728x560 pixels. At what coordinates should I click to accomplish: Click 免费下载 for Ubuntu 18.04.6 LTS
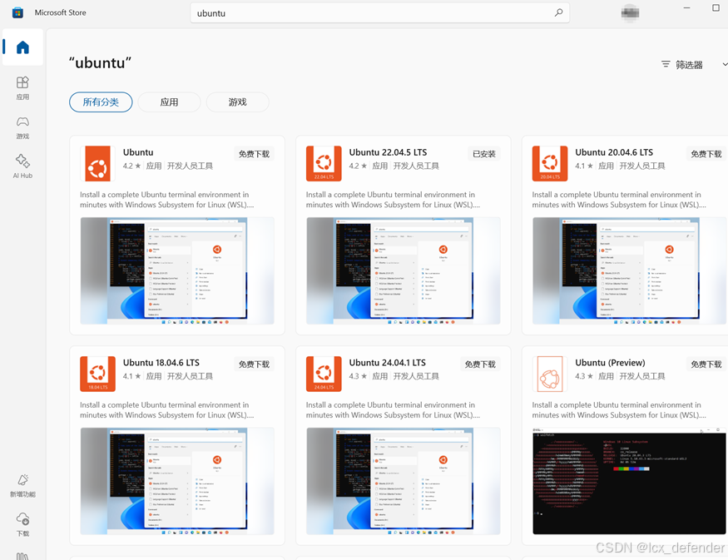click(x=254, y=364)
